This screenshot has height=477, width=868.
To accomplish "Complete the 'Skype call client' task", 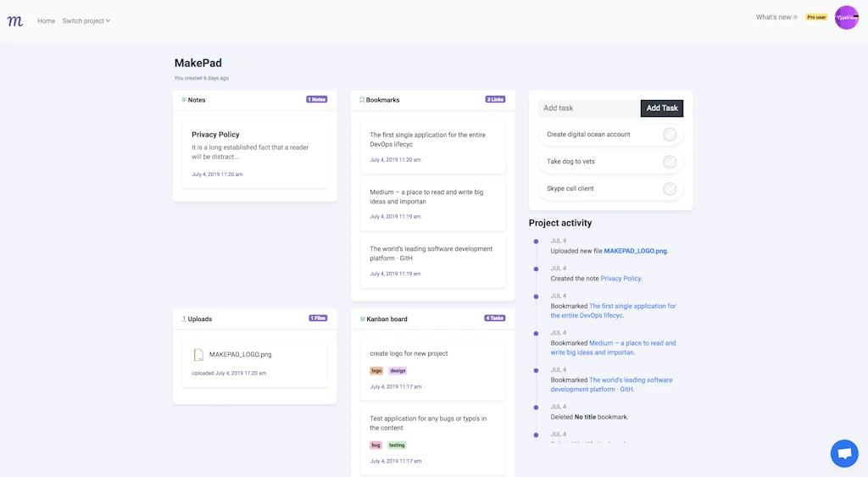I will (670, 189).
